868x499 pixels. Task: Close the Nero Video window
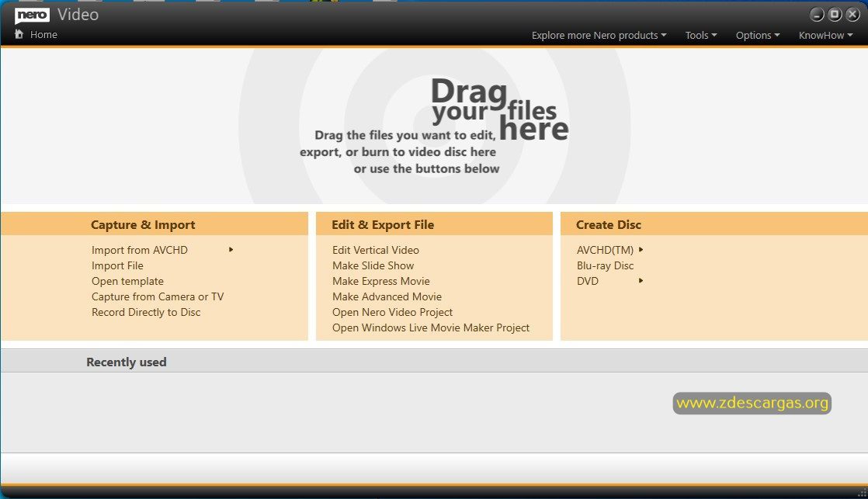[x=852, y=15]
